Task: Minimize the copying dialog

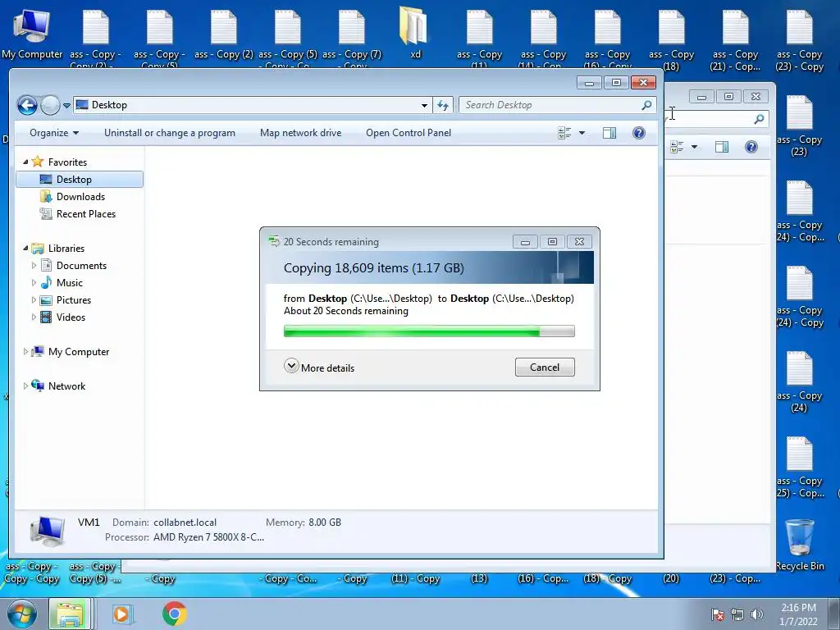Action: coord(525,242)
